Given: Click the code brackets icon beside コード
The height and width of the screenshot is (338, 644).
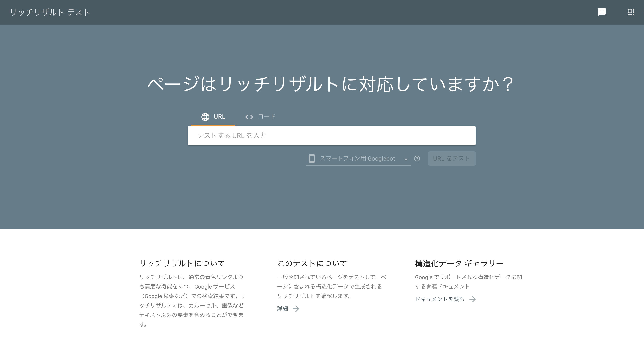Looking at the screenshot, I should [249, 117].
